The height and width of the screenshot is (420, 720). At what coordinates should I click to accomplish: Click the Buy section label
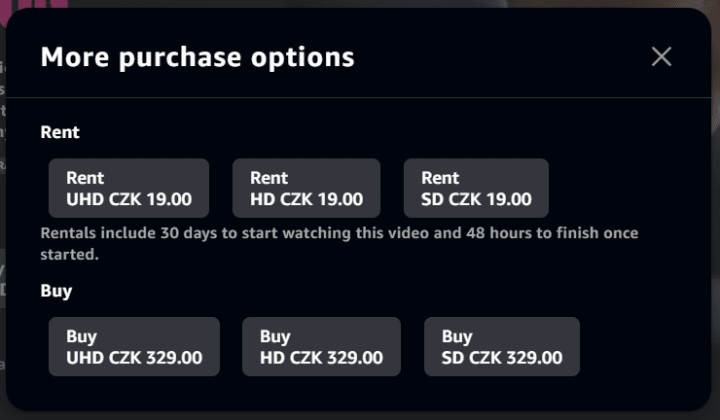point(56,291)
